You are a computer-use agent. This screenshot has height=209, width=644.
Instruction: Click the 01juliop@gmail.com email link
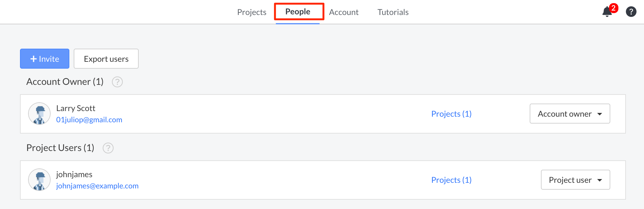tap(89, 120)
